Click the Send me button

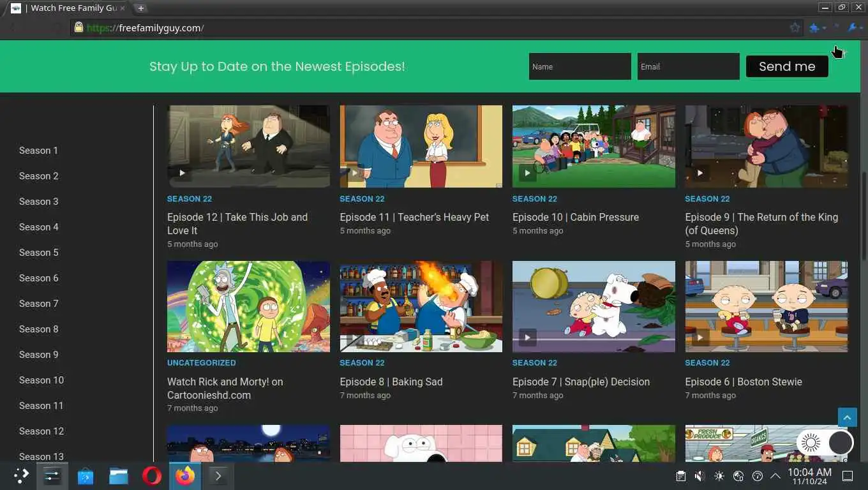click(787, 66)
